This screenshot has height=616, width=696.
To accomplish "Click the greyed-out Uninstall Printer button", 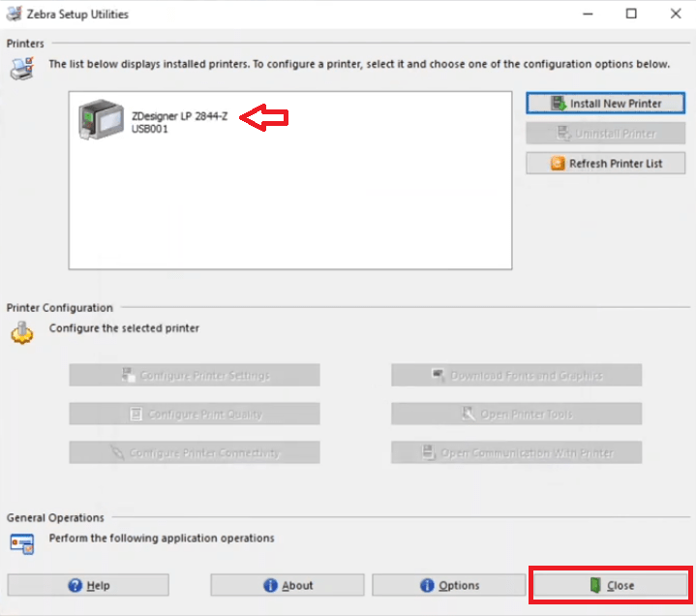I will coord(605,134).
